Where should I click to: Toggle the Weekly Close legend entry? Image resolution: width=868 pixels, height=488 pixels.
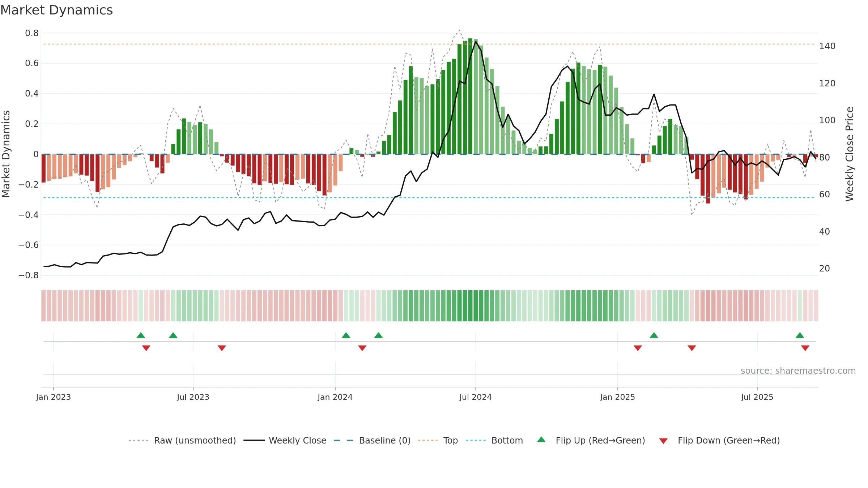coord(285,440)
